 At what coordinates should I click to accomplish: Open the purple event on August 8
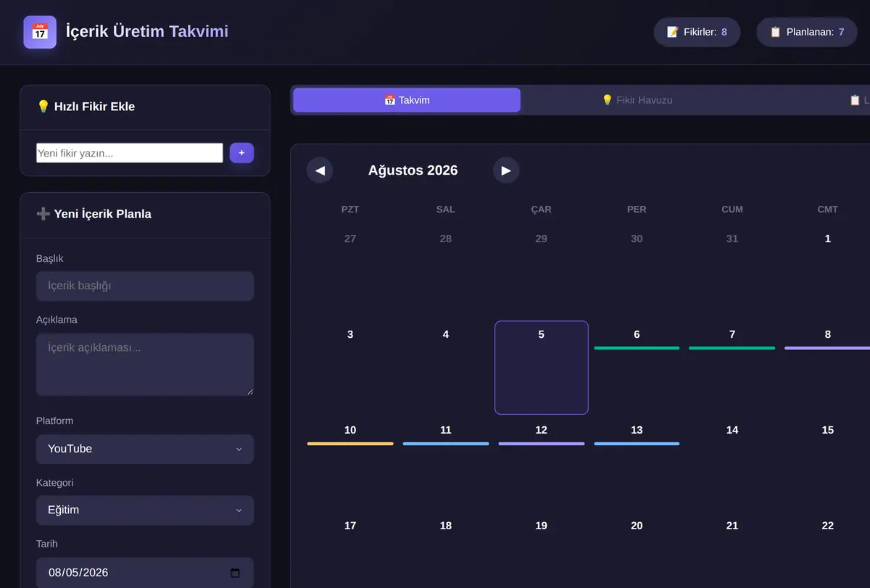coord(827,348)
